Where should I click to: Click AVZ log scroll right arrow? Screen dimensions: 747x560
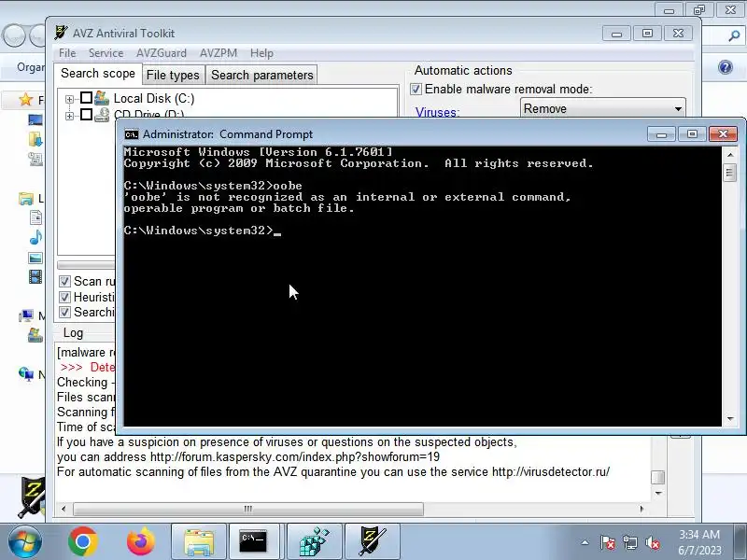(641, 509)
